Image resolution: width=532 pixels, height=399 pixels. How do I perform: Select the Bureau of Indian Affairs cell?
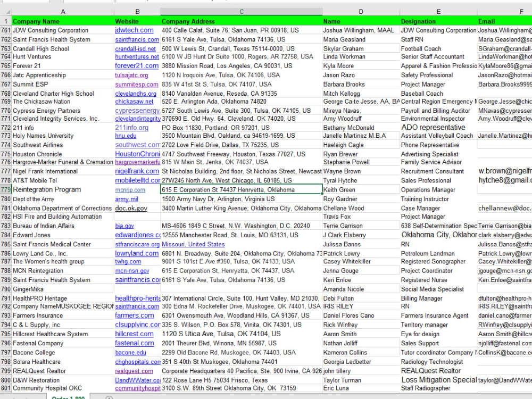coord(63,226)
